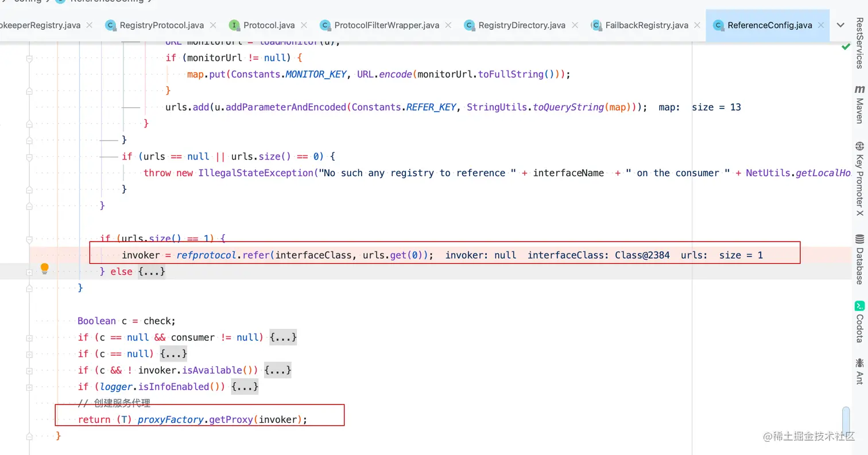This screenshot has width=868, height=455.
Task: Click 'NetUtils' in the throw statement line
Action: (x=767, y=173)
